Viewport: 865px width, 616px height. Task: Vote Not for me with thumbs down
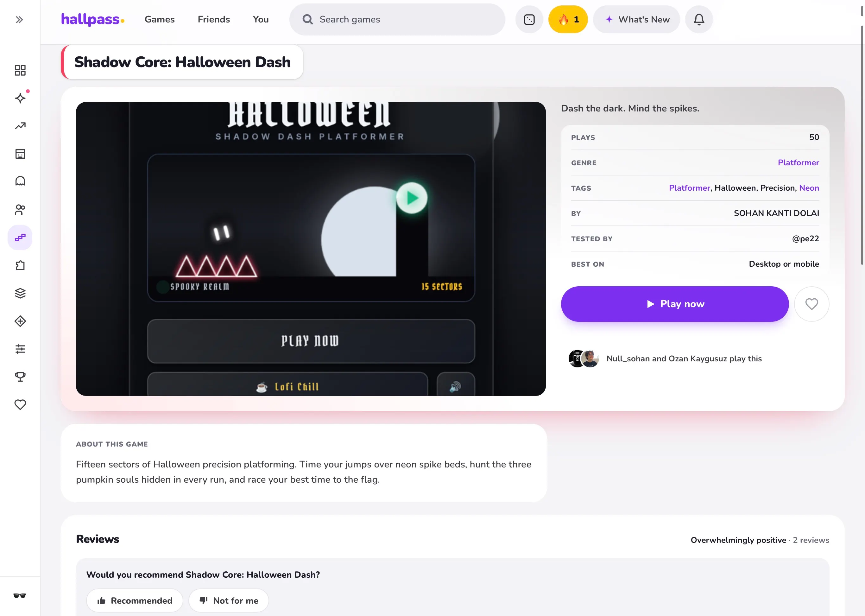tap(229, 600)
